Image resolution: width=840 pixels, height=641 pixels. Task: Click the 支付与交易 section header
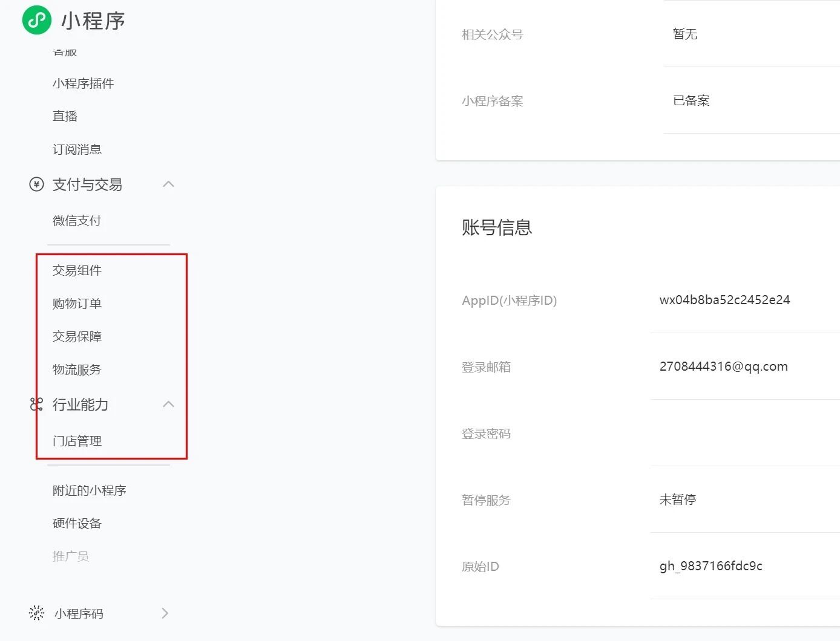pyautogui.click(x=87, y=184)
